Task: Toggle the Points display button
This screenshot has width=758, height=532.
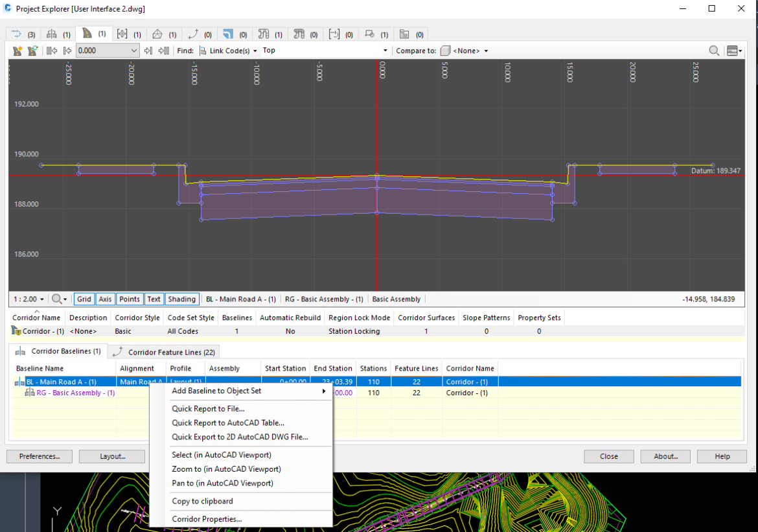Action: point(129,299)
